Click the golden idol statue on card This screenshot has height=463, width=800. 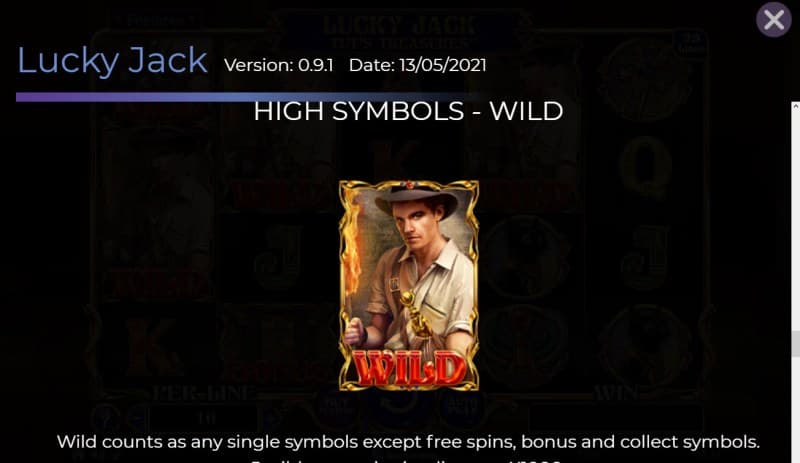[414, 313]
